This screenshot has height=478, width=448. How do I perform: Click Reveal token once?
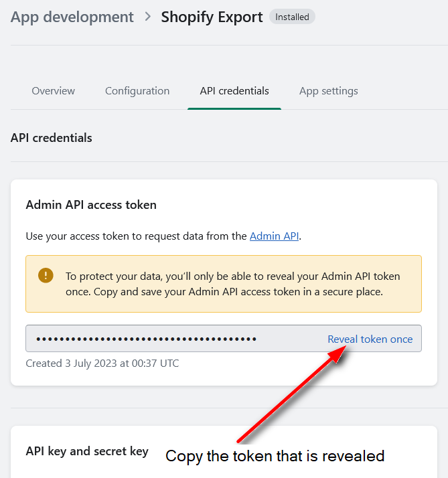pyautogui.click(x=370, y=339)
